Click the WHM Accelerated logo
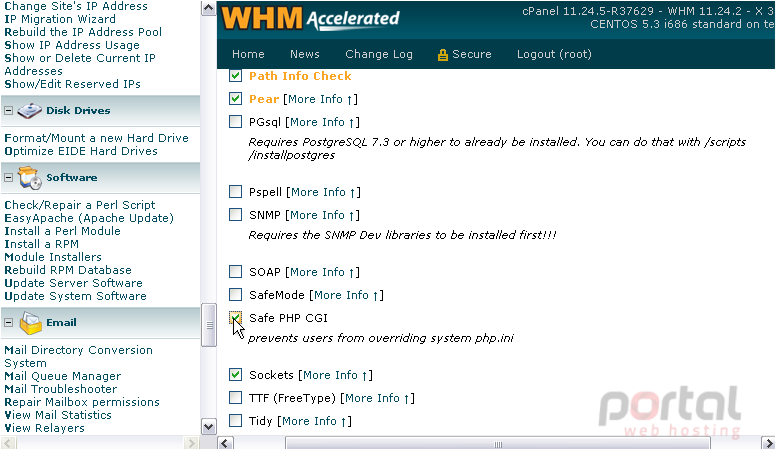This screenshot has height=450, width=776. pos(310,19)
